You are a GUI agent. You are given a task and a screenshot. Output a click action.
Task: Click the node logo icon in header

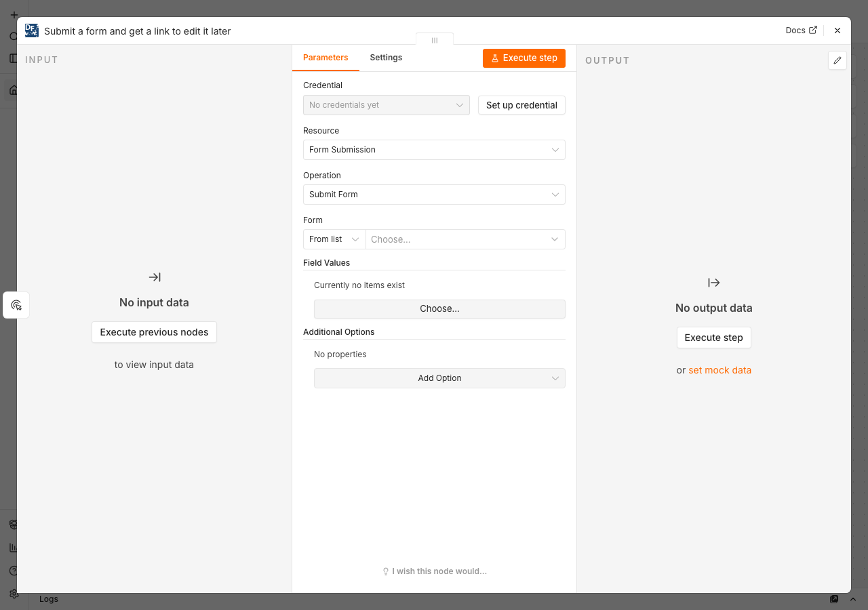tap(31, 30)
